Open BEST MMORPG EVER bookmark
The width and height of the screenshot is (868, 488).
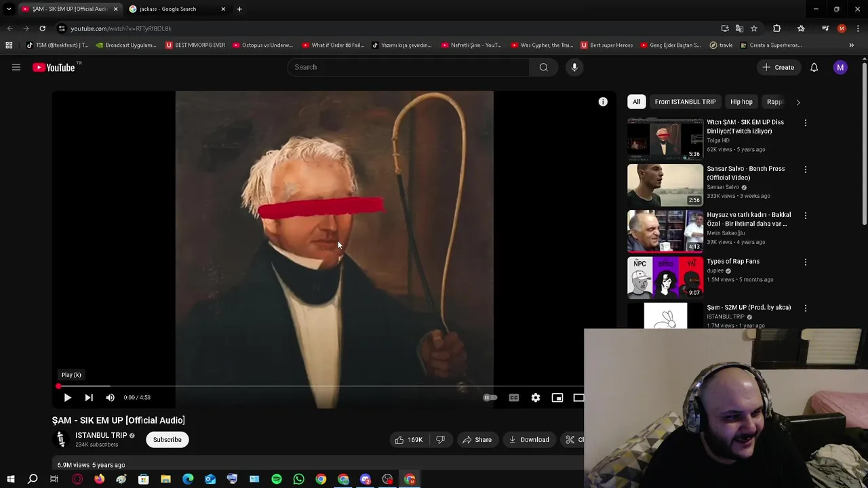[195, 45]
